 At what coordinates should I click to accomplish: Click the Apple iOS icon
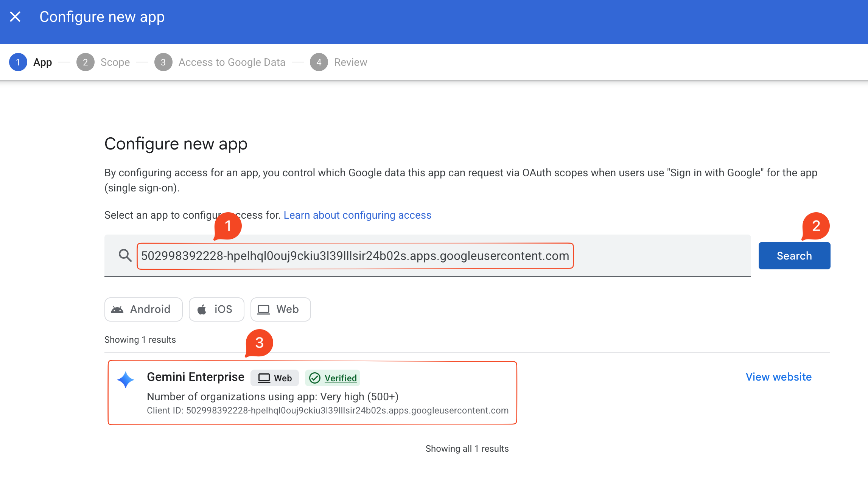(x=202, y=309)
